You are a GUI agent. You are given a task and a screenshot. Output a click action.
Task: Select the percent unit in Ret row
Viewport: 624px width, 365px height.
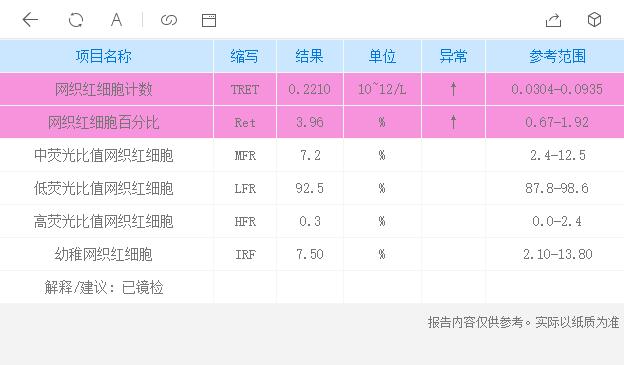pos(382,122)
